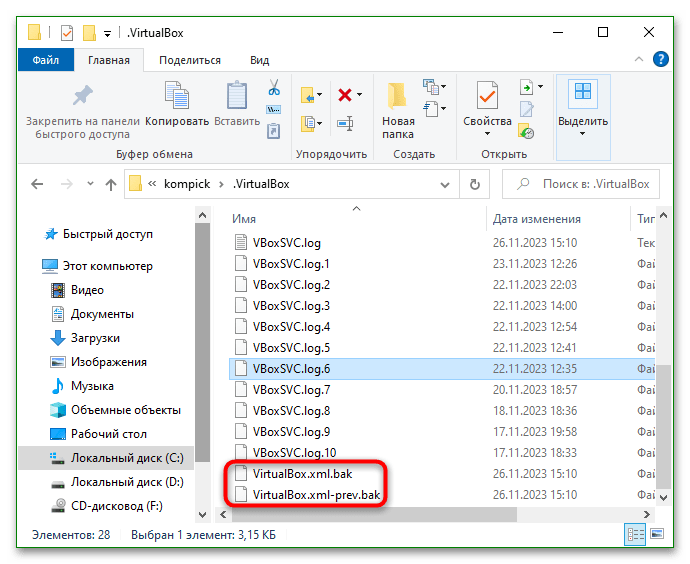
Task: Click the Pin to Quick Access icon
Action: pos(83,95)
